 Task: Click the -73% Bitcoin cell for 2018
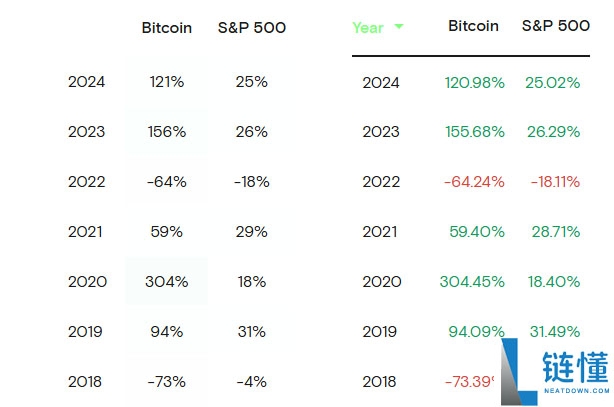coord(166,381)
